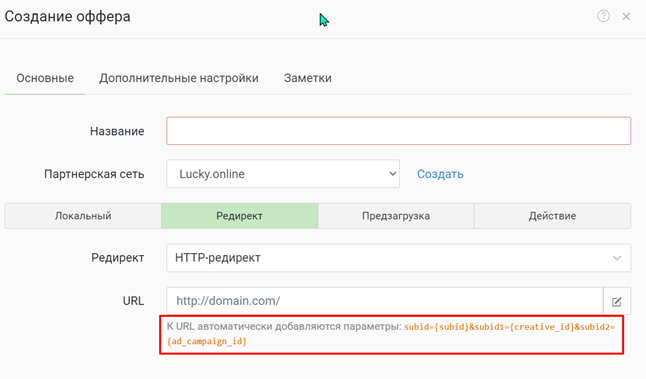Close the Создание оффера dialog
646x379 pixels.
(x=626, y=16)
